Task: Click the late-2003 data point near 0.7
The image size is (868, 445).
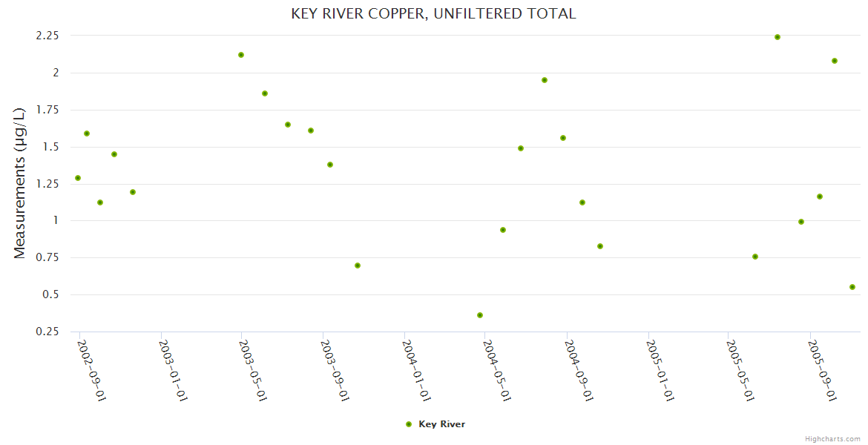Action: tap(358, 266)
